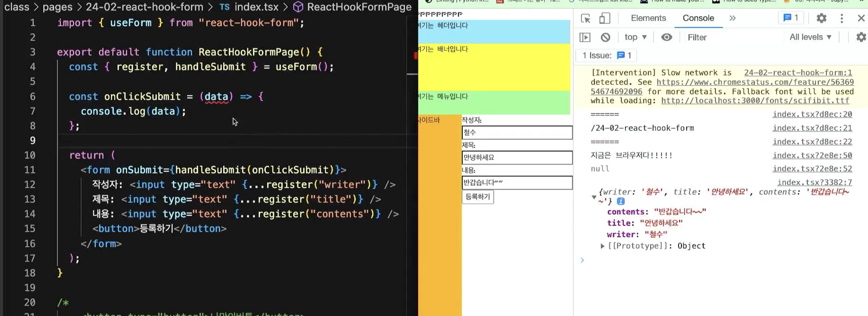Open the All levels dropdown
The height and width of the screenshot is (316, 868).
(x=810, y=37)
